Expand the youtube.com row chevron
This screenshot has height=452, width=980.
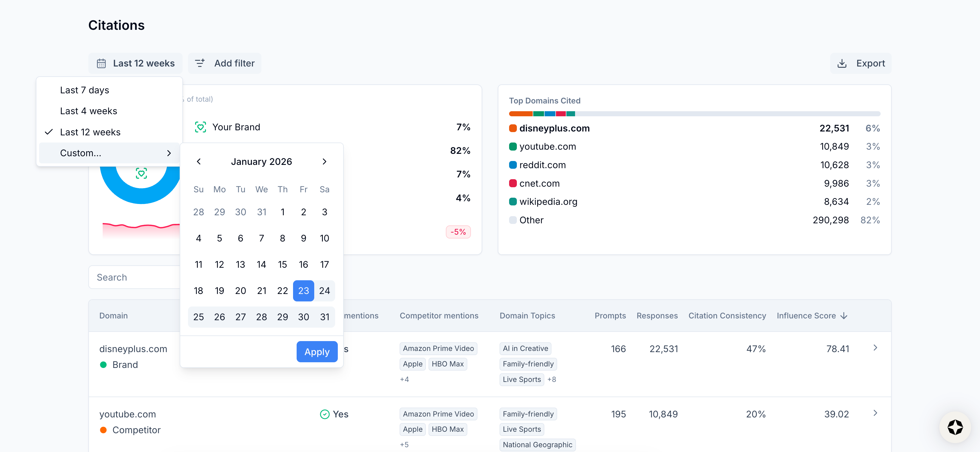click(x=875, y=413)
